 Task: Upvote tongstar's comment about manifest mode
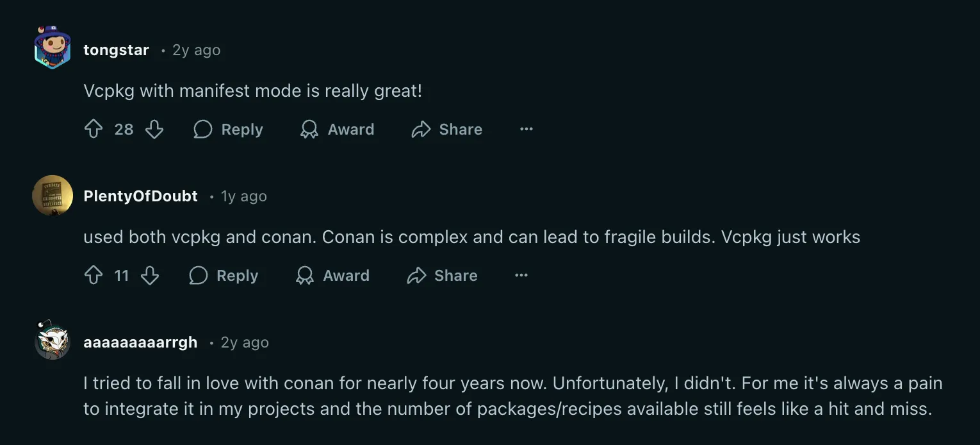point(94,129)
